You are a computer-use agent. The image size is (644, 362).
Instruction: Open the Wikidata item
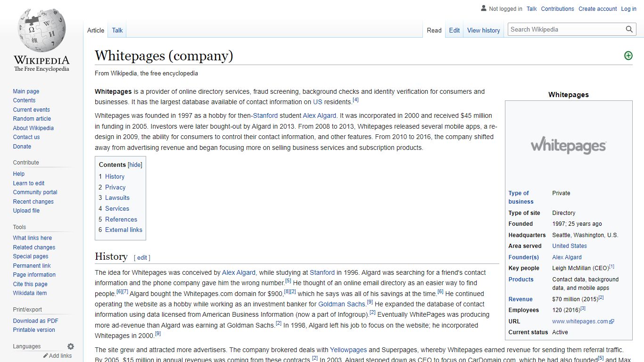point(30,293)
